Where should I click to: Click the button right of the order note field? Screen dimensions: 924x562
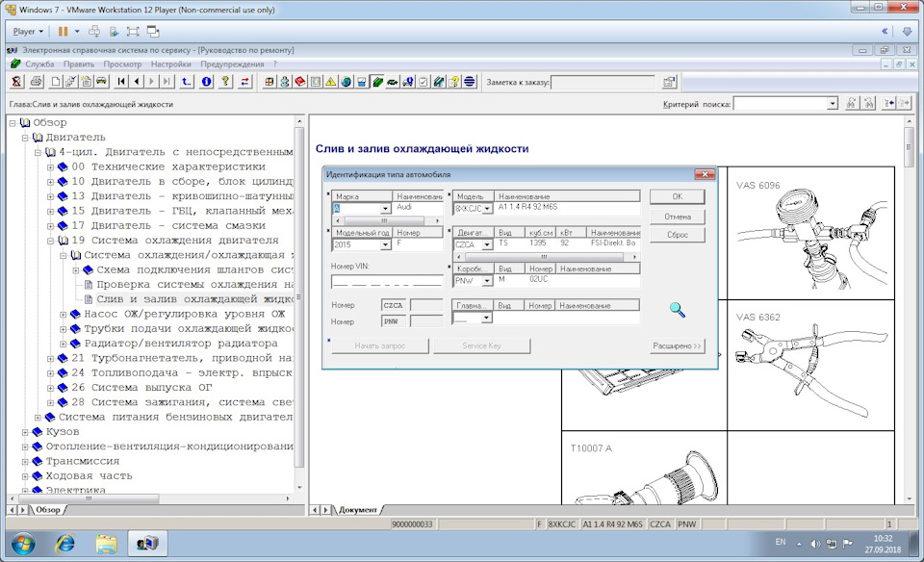click(x=669, y=82)
